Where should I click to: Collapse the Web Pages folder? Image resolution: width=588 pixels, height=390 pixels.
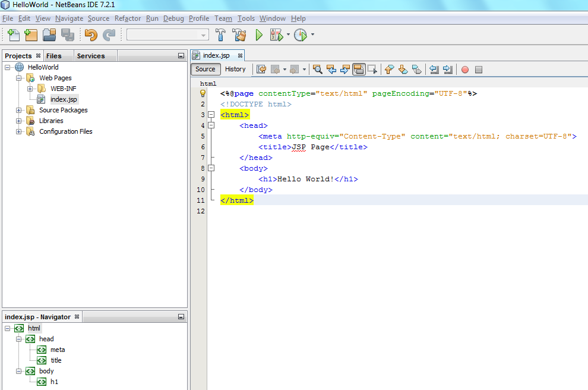(19, 78)
